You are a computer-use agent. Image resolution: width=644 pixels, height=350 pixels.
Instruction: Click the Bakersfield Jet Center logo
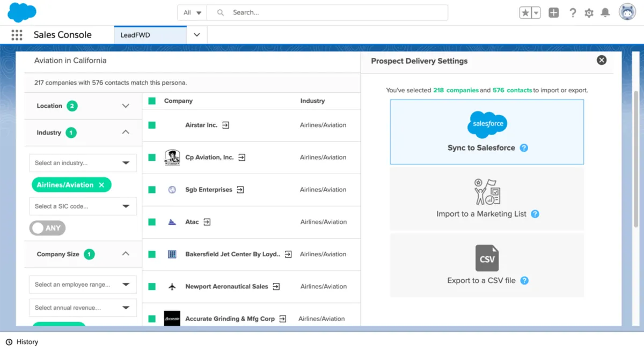[172, 254]
